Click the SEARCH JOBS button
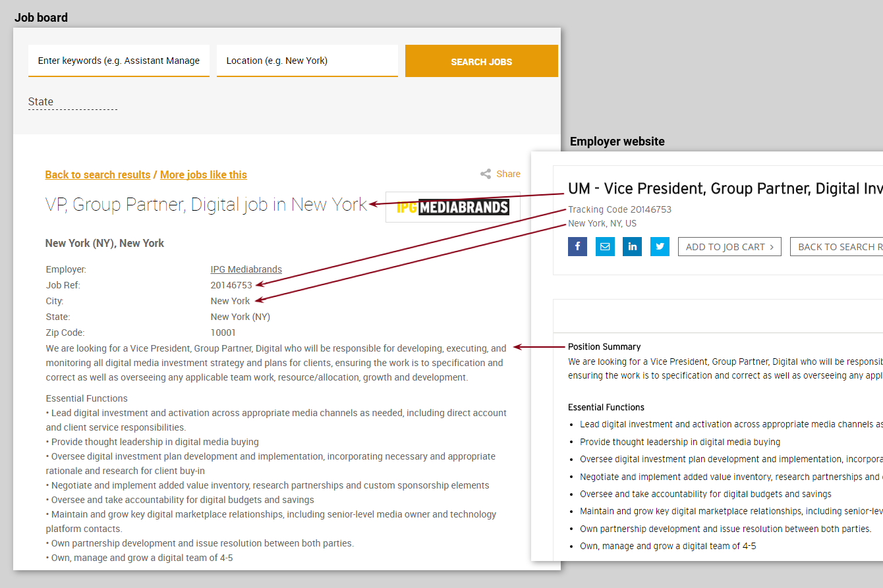This screenshot has width=883, height=588. point(482,61)
